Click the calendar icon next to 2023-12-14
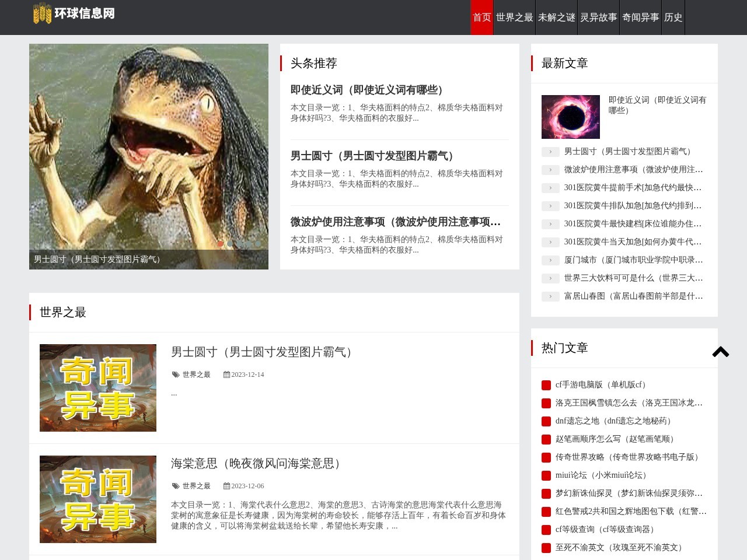 [226, 375]
